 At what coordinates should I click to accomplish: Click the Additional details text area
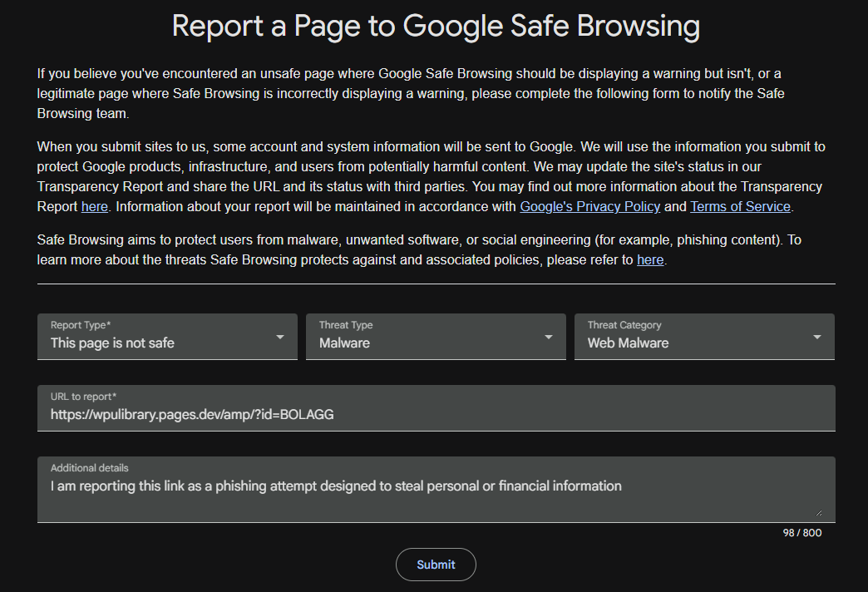(436, 490)
